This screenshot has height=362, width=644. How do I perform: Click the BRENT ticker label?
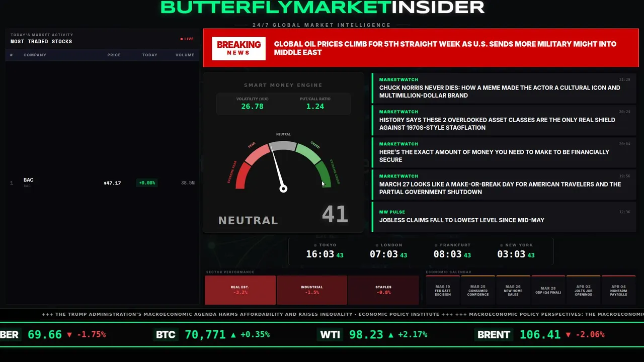(494, 334)
